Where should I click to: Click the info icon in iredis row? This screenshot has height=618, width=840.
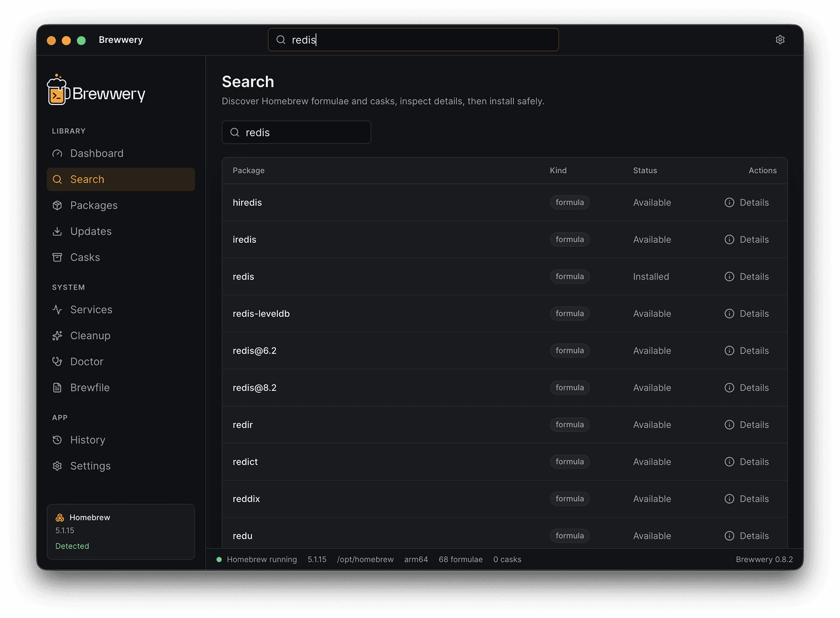point(729,240)
